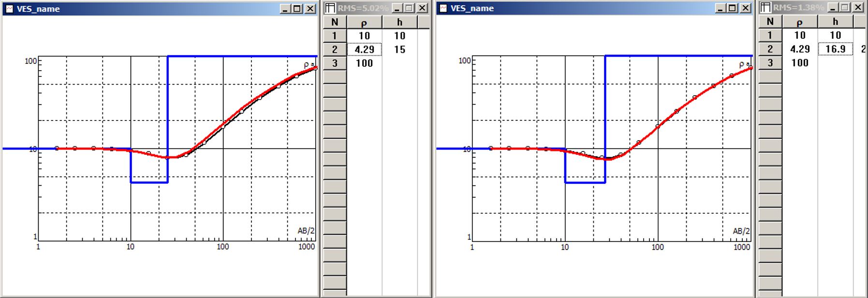This screenshot has width=868, height=298.
Task: Close the RMS=1.38% table window
Action: (858, 8)
